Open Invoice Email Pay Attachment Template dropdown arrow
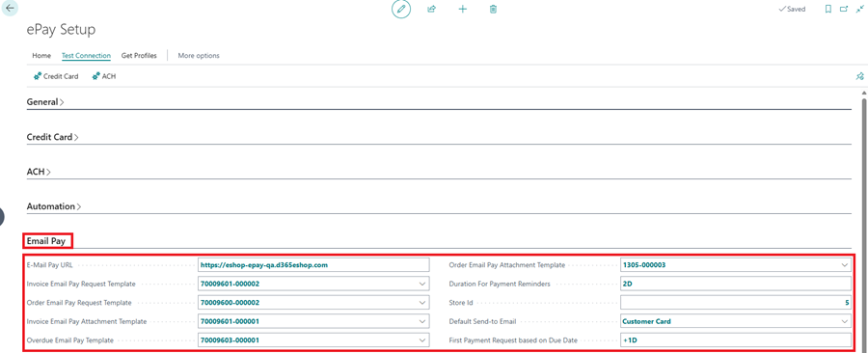868x353 pixels. pyautogui.click(x=422, y=321)
